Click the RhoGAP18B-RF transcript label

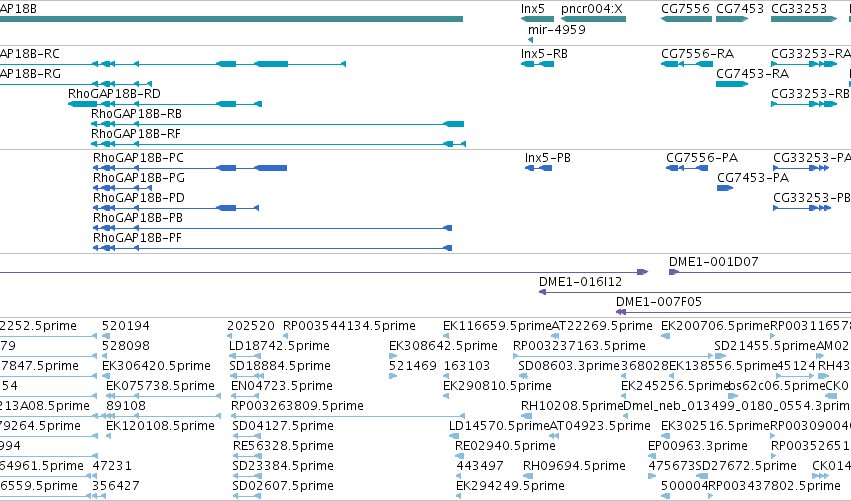point(136,134)
